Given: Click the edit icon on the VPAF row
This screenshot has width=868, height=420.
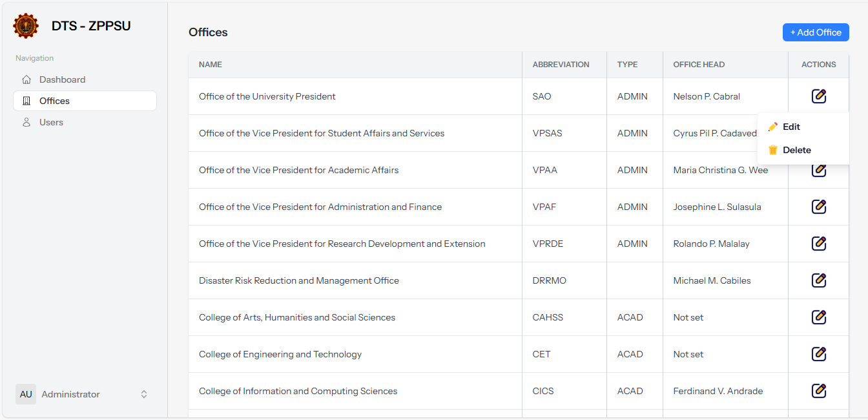Looking at the screenshot, I should pos(818,206).
